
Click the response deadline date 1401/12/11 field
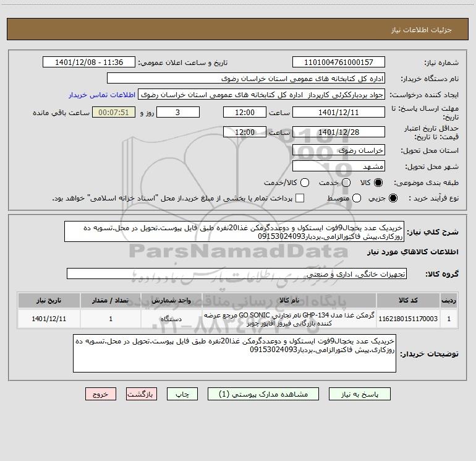tap(339, 112)
